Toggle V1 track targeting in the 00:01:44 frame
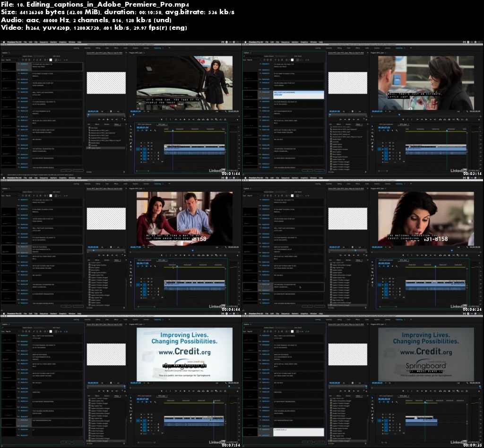This screenshot has height=448, width=484. (145, 149)
